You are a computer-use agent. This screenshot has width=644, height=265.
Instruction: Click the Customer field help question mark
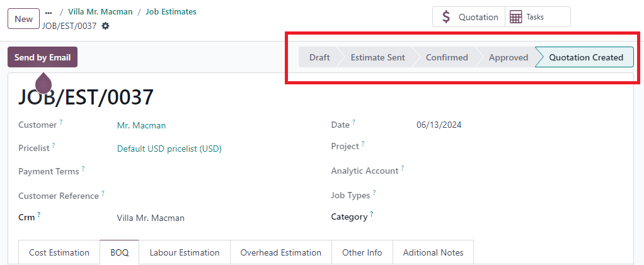tap(61, 122)
